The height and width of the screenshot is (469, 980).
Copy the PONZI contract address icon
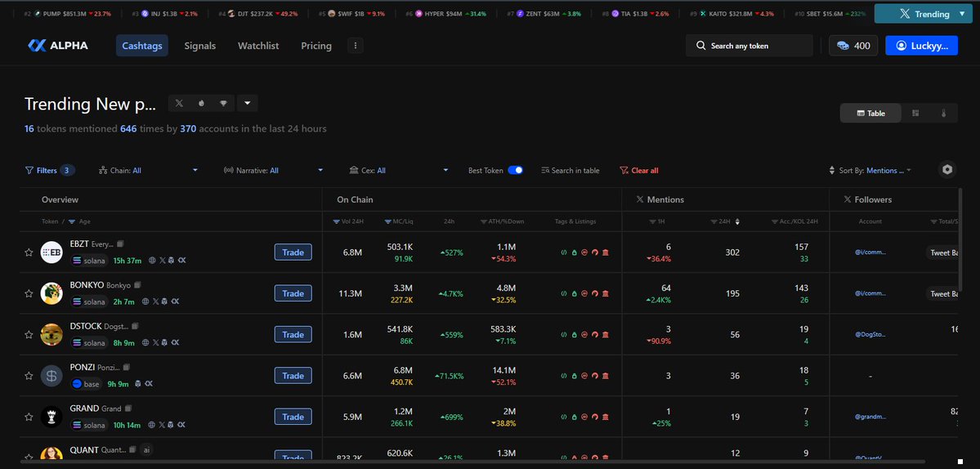[127, 367]
